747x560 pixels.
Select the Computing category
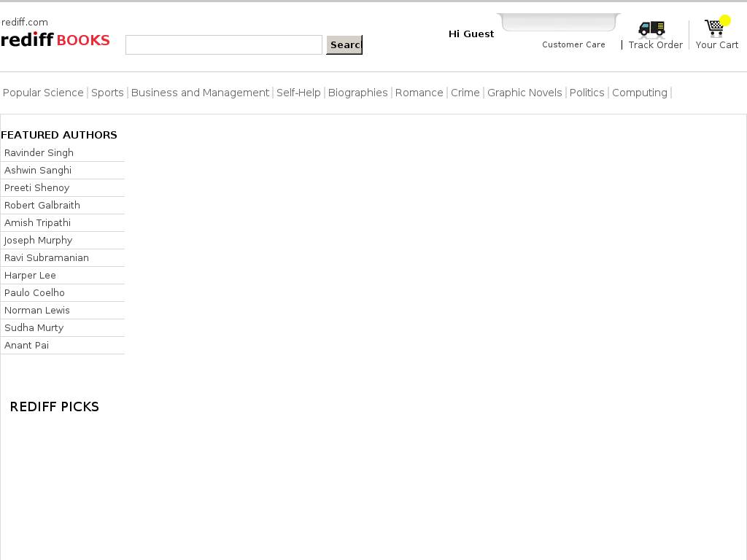click(x=639, y=93)
